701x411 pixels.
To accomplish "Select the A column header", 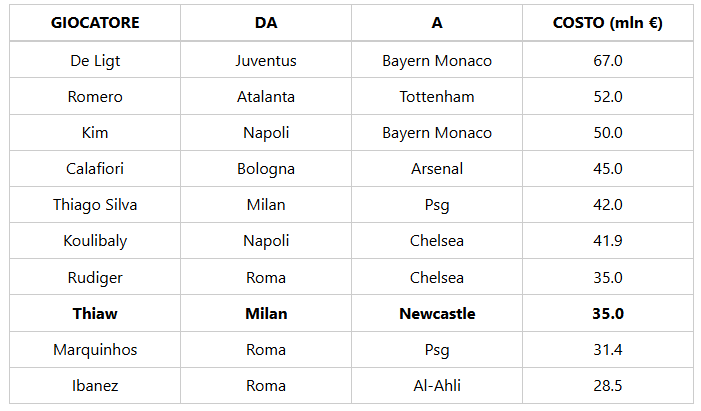I will (x=437, y=23).
